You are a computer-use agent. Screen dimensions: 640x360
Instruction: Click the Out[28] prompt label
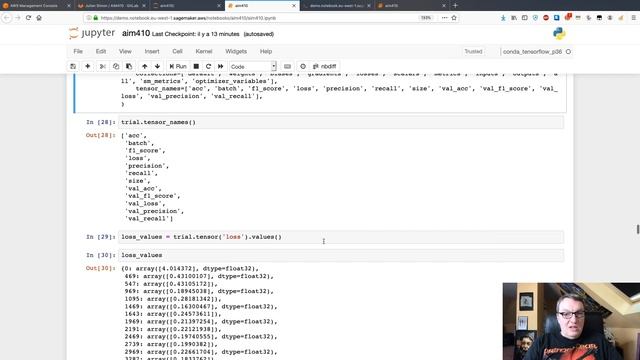[x=100, y=136]
